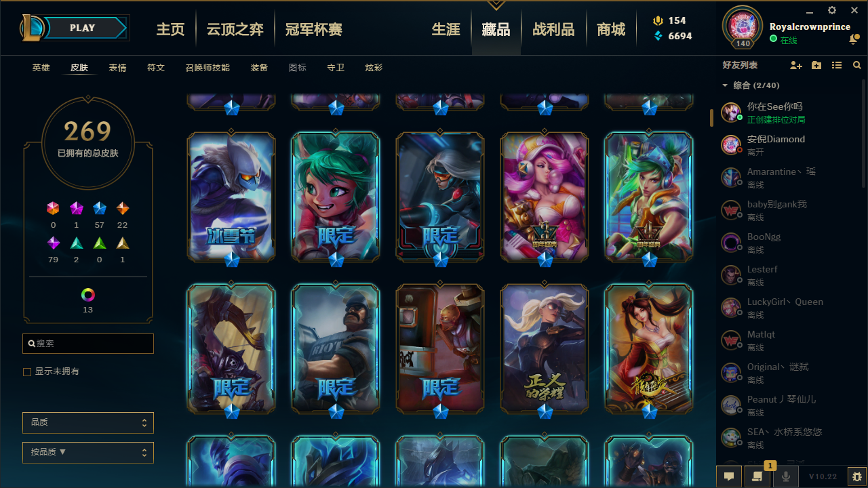The height and width of the screenshot is (488, 868).
Task: Open the 按品质 sort dropdown
Action: [x=88, y=453]
